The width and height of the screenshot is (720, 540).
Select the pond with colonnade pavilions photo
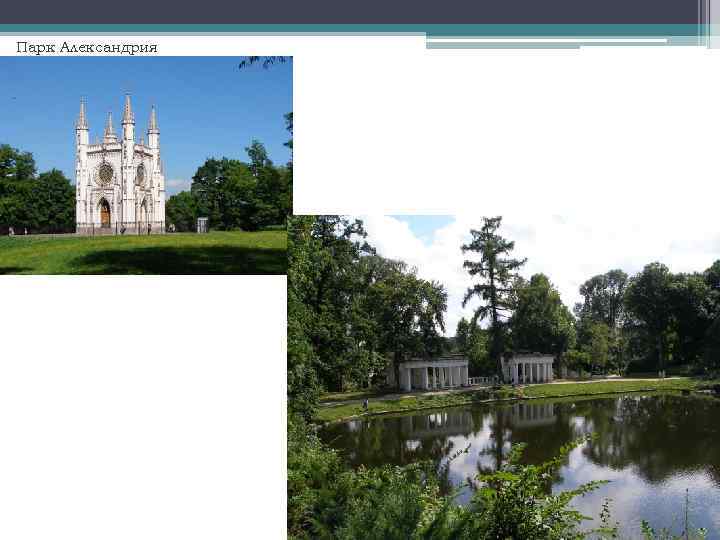coord(504,377)
